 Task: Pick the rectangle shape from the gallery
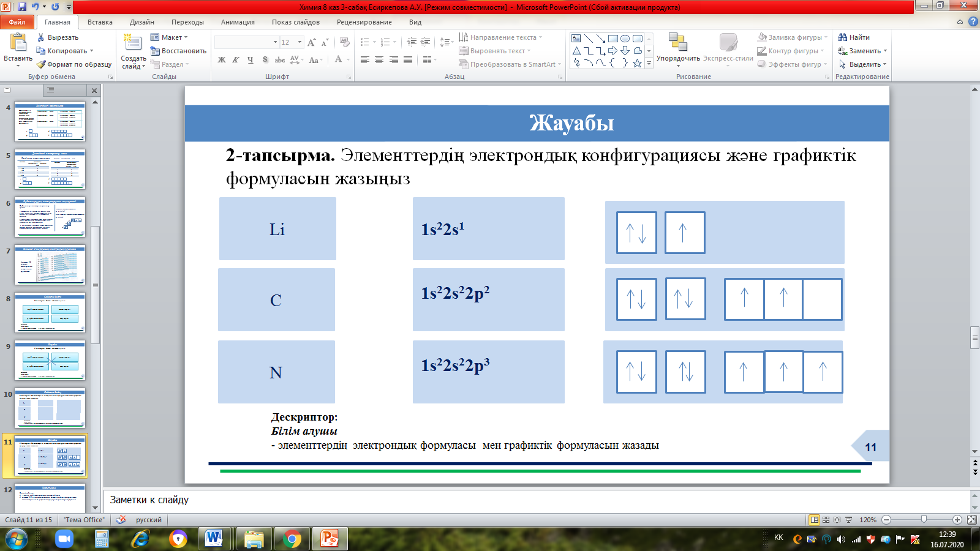[x=613, y=38]
